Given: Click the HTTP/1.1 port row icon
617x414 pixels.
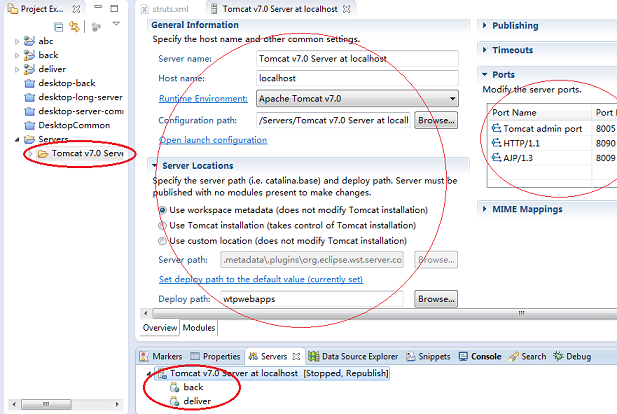Looking at the screenshot, I should pyautogui.click(x=496, y=142).
